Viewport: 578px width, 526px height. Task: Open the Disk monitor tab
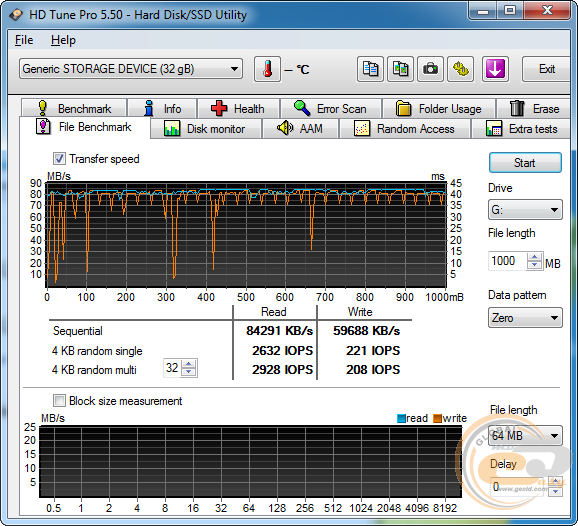pos(206,129)
